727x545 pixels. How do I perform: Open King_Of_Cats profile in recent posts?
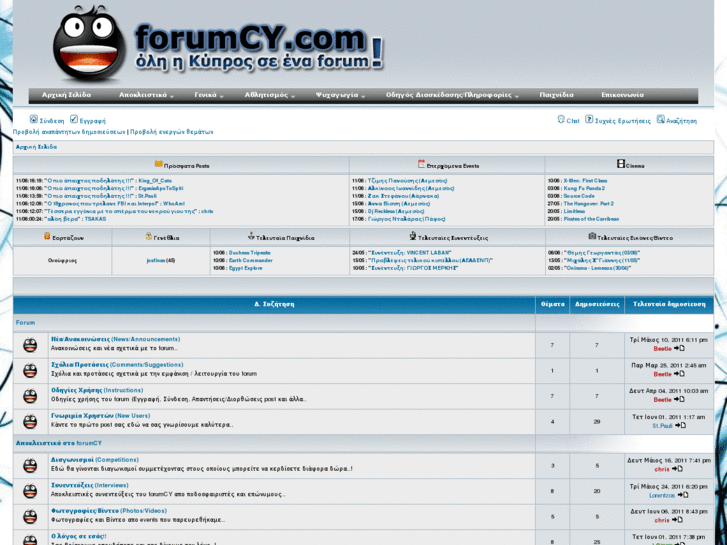pyautogui.click(x=155, y=181)
